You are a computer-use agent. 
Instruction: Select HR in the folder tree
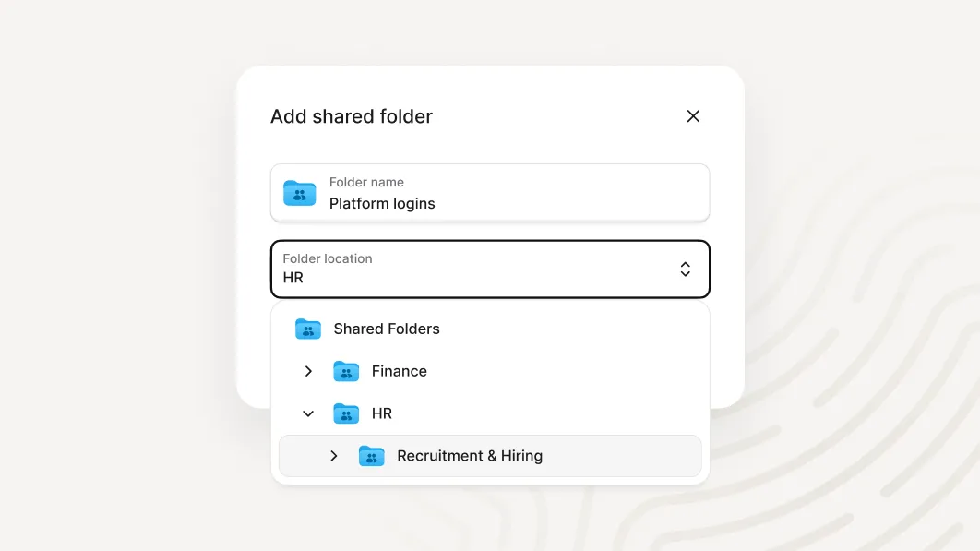383,413
